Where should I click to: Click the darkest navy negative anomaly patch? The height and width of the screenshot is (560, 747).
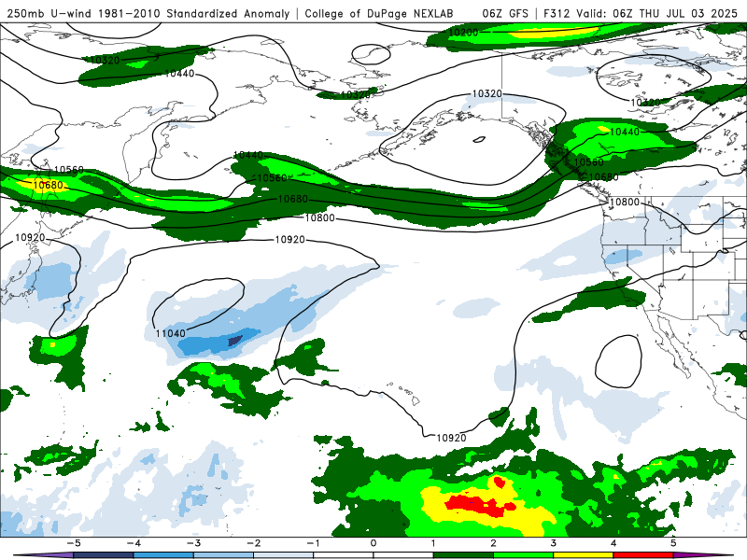point(235,341)
